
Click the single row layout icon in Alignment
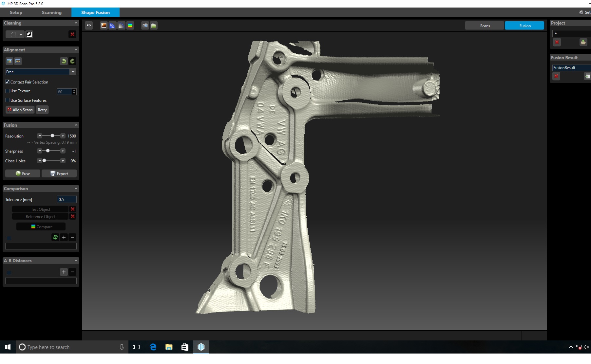pyautogui.click(x=18, y=61)
